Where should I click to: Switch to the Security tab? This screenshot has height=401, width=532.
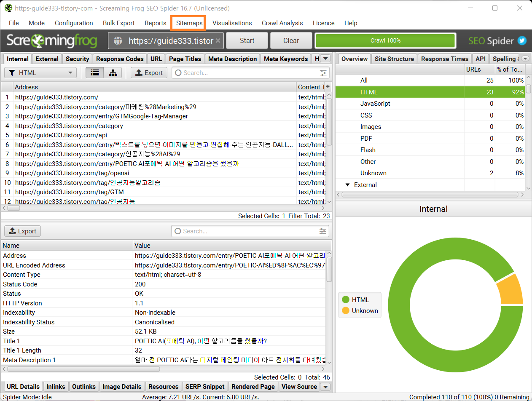(x=77, y=59)
